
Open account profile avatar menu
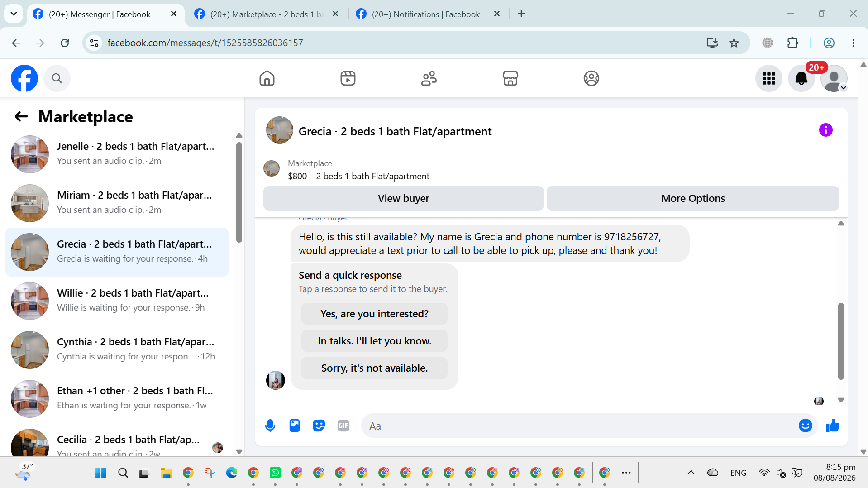[834, 78]
